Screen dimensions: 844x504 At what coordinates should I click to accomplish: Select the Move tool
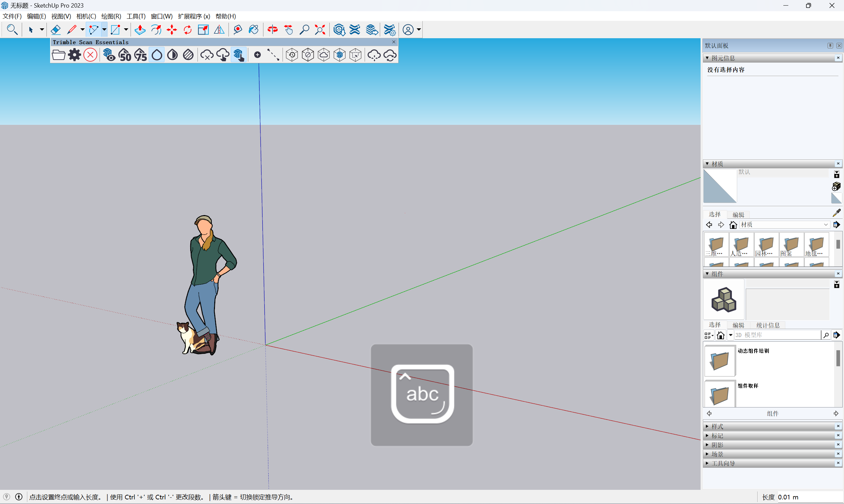click(x=172, y=30)
